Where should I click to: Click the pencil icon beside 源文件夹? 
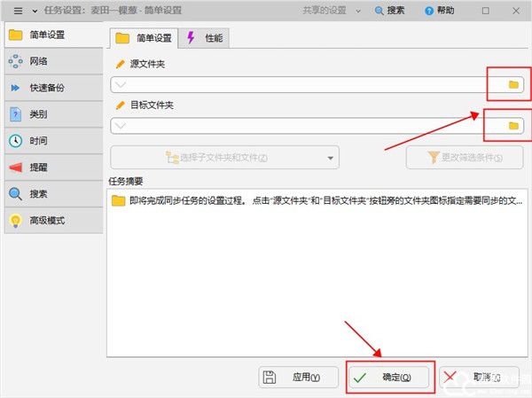[x=121, y=65]
